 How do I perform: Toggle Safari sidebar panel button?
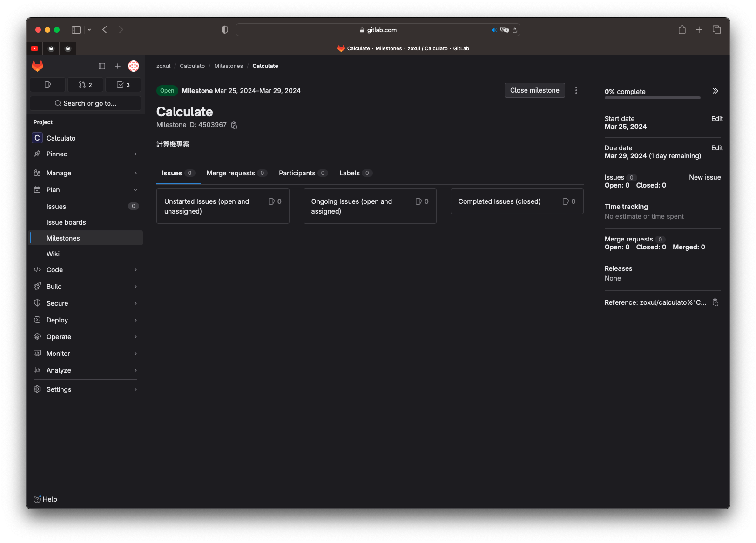click(76, 30)
